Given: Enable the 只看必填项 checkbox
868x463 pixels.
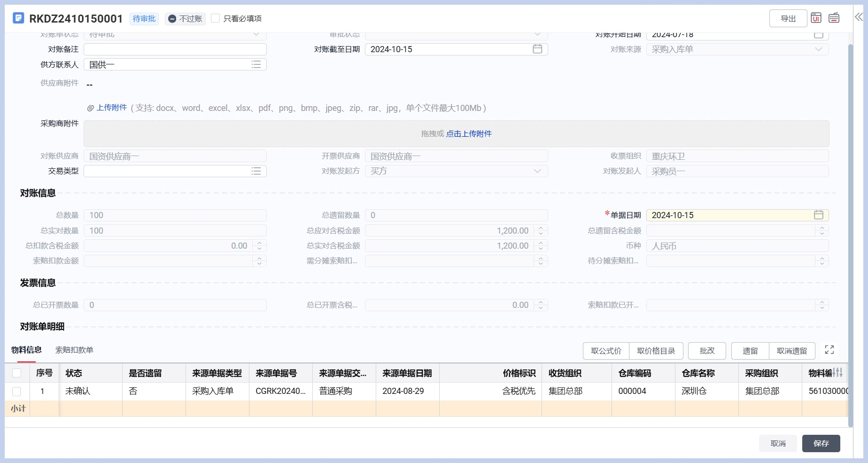Looking at the screenshot, I should [216, 18].
